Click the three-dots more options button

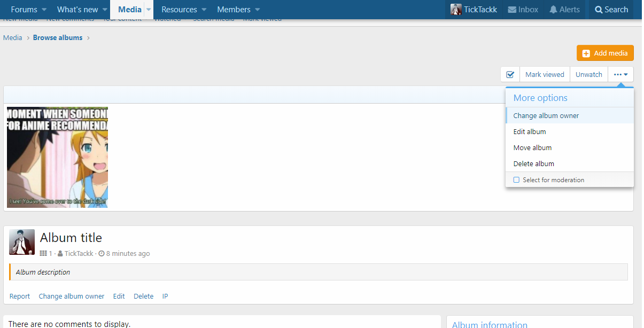tap(620, 74)
